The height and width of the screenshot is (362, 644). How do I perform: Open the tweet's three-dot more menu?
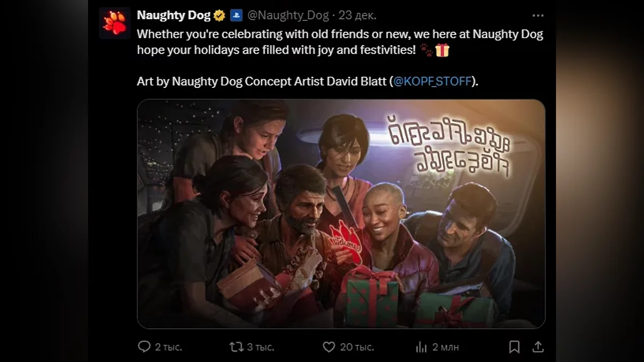(x=537, y=16)
